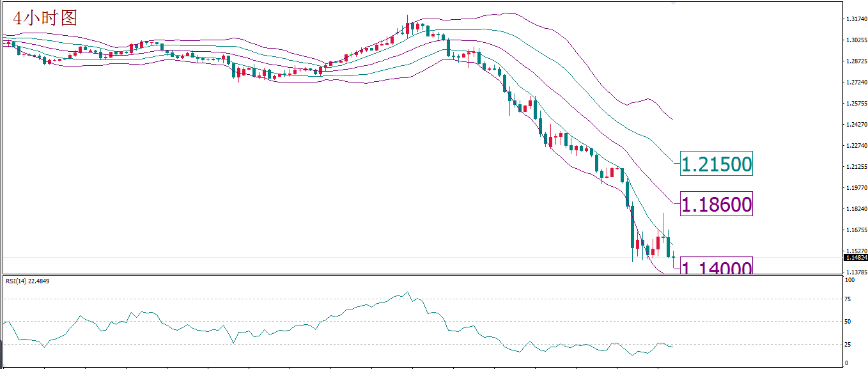Click the 1.16755 price axis value
Screen dimensions: 868x369
856,230
